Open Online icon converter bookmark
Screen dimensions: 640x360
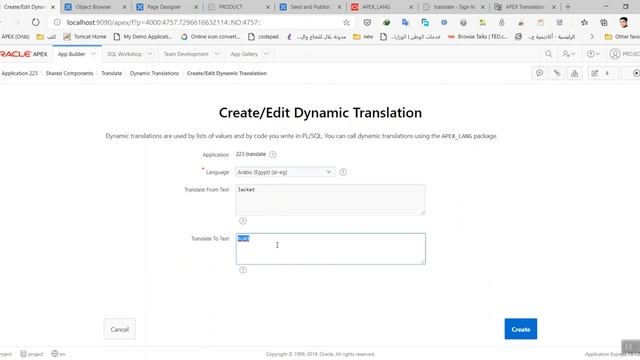210,36
